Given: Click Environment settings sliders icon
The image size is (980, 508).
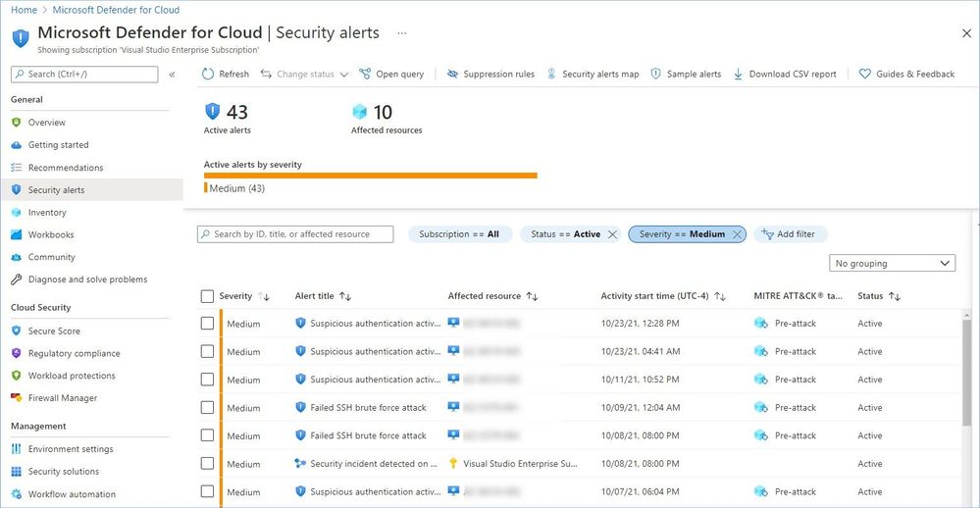Looking at the screenshot, I should coord(17,448).
